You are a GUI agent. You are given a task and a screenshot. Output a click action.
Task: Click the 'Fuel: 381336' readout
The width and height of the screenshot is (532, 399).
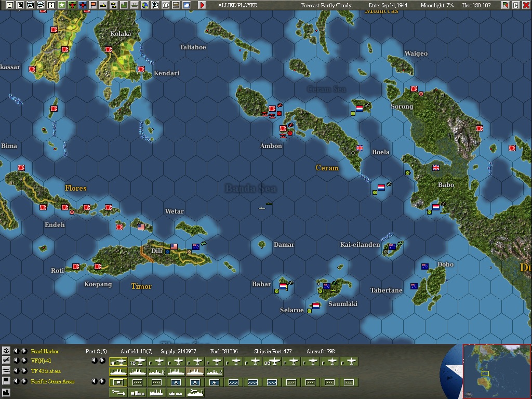pos(224,351)
